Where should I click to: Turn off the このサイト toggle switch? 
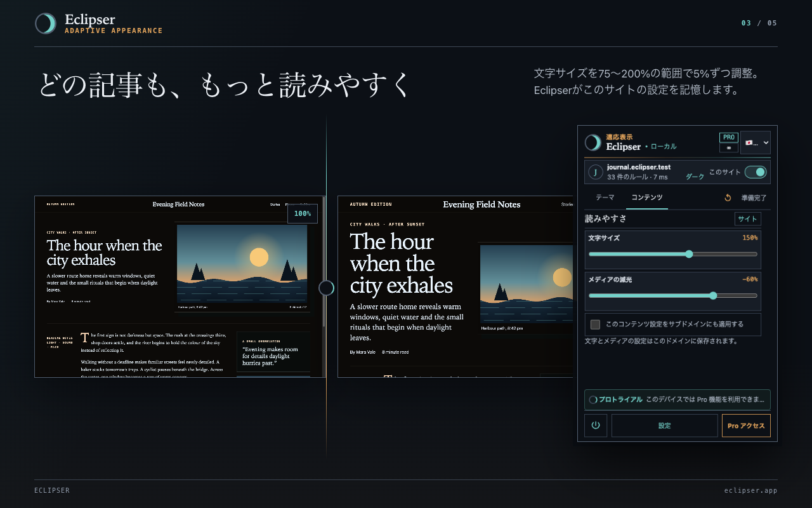pos(756,172)
